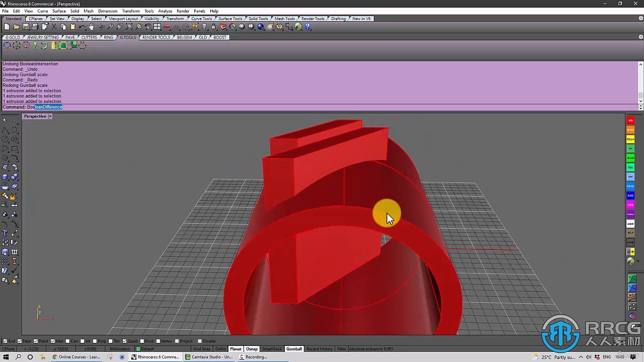
Task: Click Record History in status bar
Action: [319, 349]
